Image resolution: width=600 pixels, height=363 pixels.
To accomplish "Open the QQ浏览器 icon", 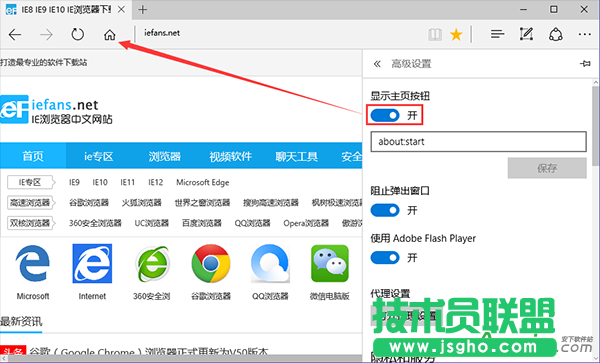I will coord(270,264).
